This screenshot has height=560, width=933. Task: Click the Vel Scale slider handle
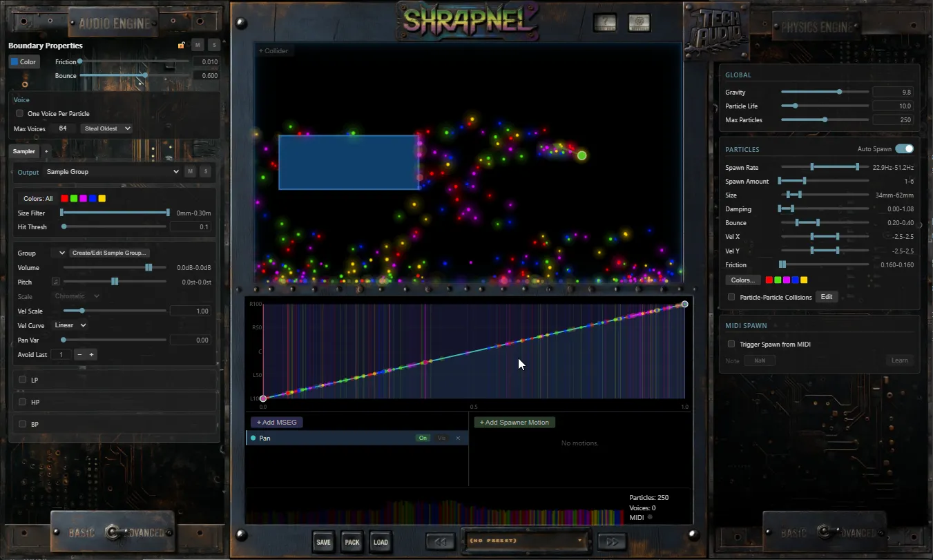point(82,311)
